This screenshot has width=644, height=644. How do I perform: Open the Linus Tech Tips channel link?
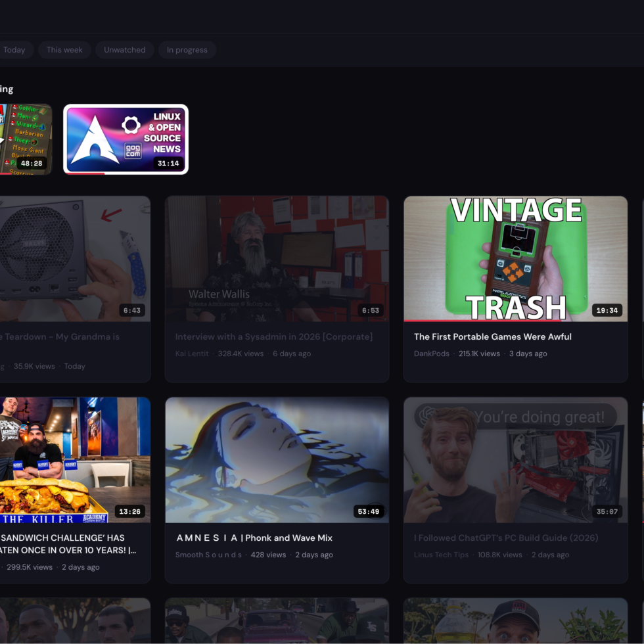pyautogui.click(x=441, y=555)
